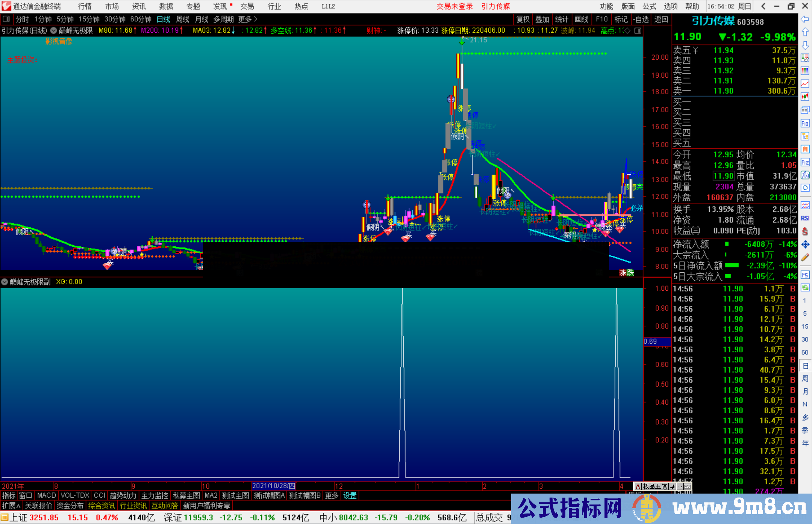Screen dimensions: 812x524
Task: Click the blue left arrow back icon
Action: coord(805,19)
